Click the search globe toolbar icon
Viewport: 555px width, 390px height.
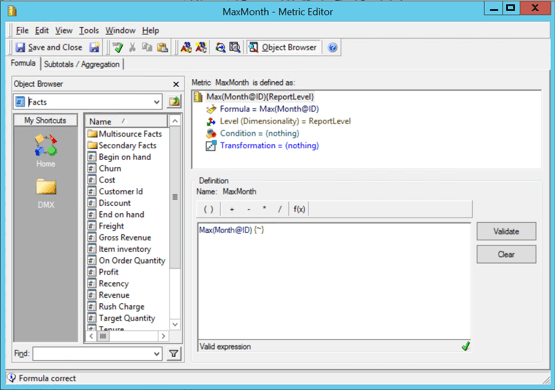pyautogui.click(x=221, y=47)
